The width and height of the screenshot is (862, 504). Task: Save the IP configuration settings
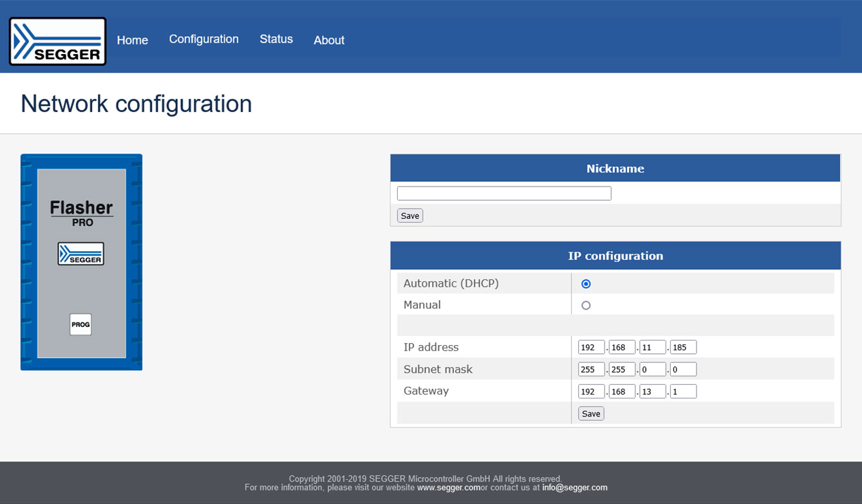click(590, 413)
